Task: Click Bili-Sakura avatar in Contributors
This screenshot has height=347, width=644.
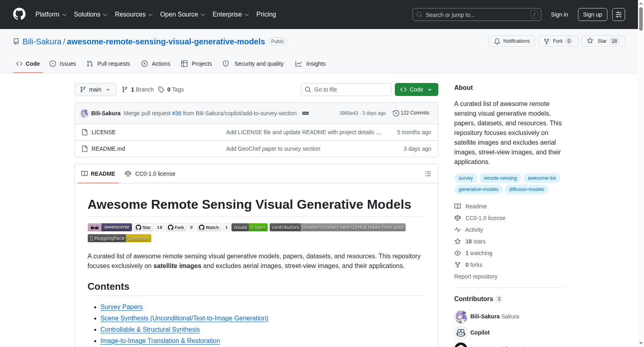Action: pyautogui.click(x=461, y=316)
